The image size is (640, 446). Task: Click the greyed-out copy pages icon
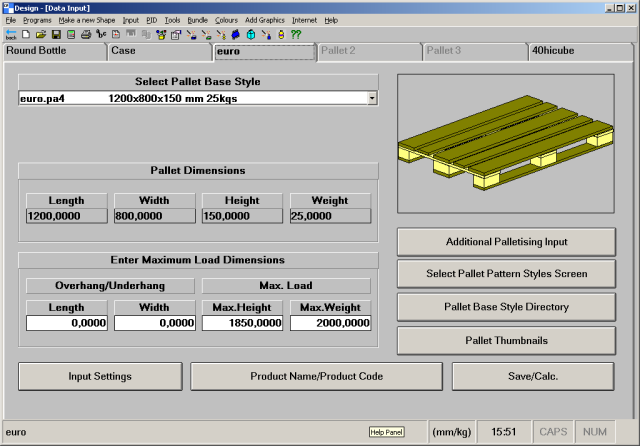tap(146, 35)
